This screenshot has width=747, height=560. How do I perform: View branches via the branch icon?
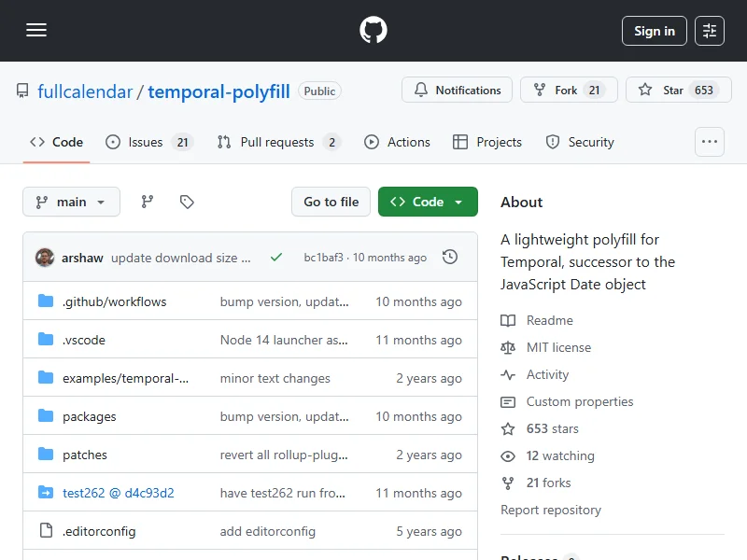tap(148, 202)
